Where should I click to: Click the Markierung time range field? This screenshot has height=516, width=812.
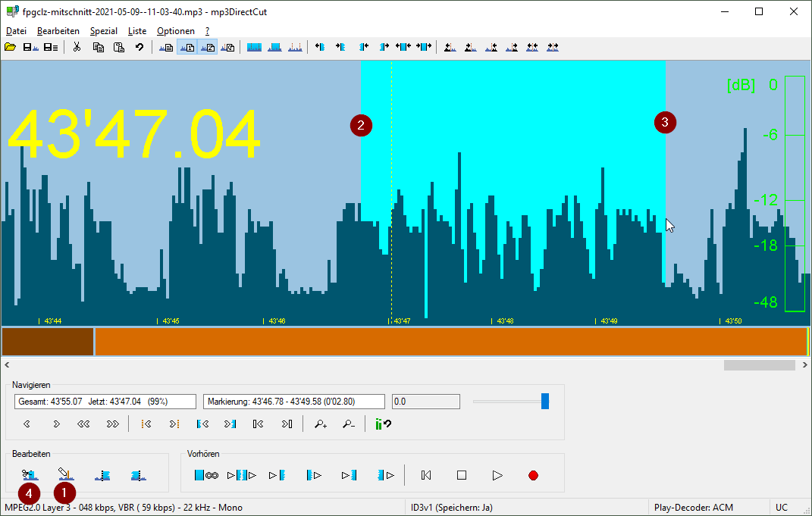pyautogui.click(x=294, y=402)
